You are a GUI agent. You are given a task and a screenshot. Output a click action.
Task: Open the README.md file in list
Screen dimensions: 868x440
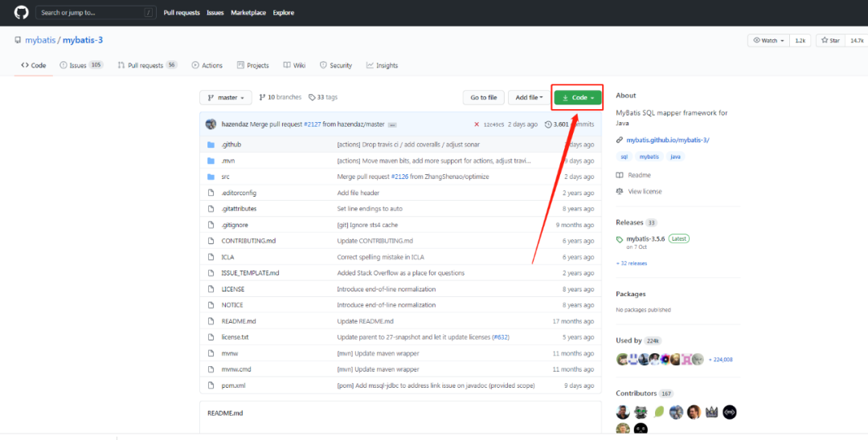(239, 321)
